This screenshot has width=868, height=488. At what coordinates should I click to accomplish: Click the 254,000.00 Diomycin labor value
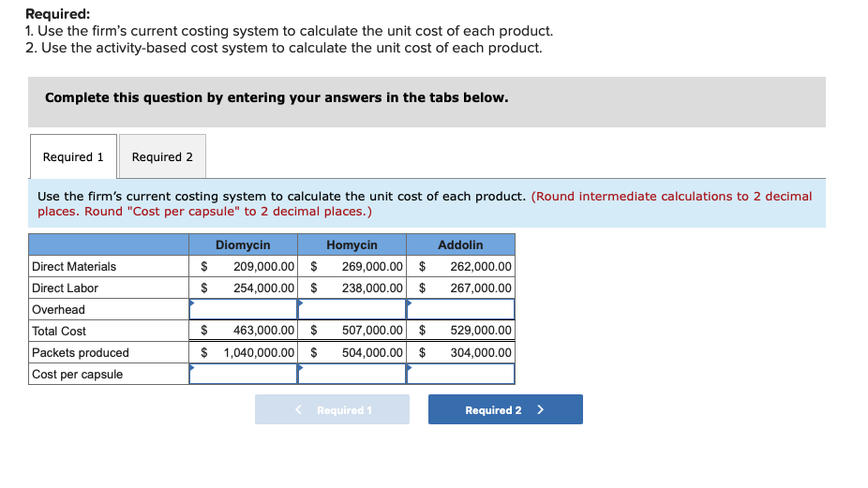[263, 288]
